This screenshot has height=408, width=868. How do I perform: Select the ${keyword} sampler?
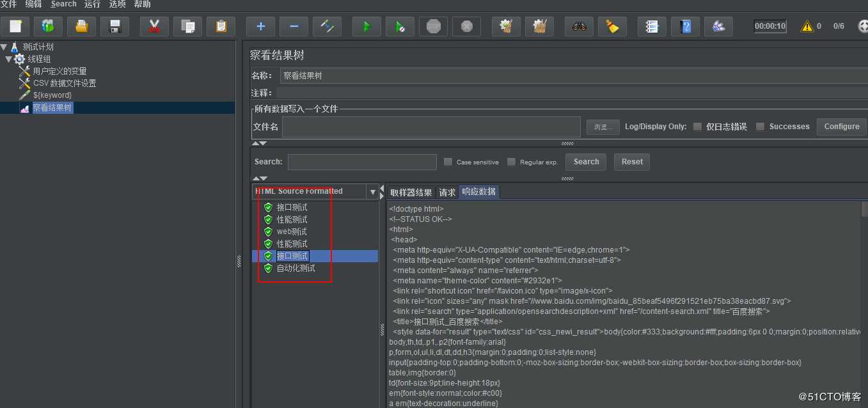pyautogui.click(x=52, y=95)
